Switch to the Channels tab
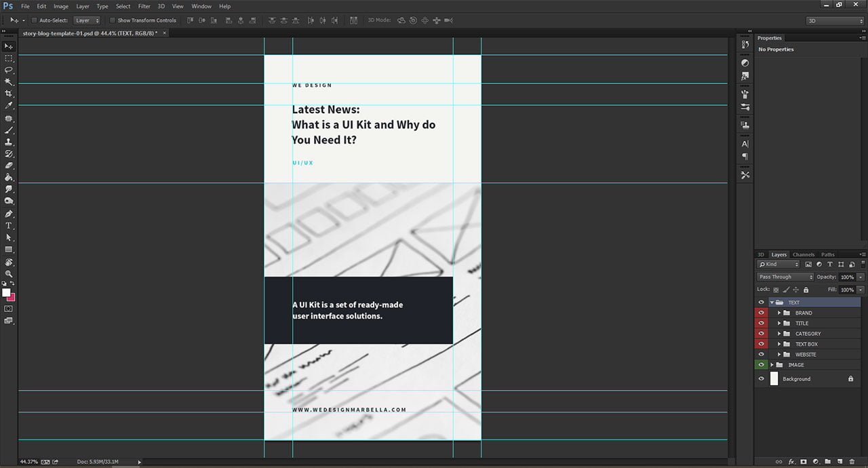 (x=804, y=254)
